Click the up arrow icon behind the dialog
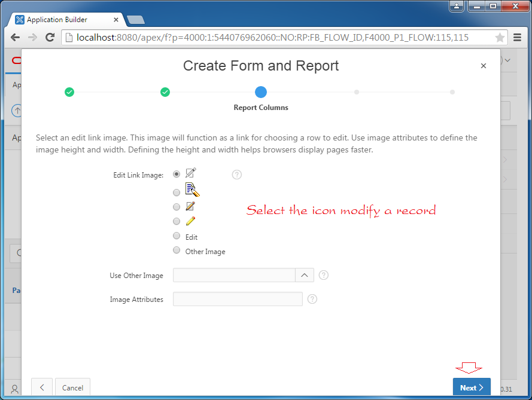This screenshot has width=532, height=400. click(x=16, y=111)
